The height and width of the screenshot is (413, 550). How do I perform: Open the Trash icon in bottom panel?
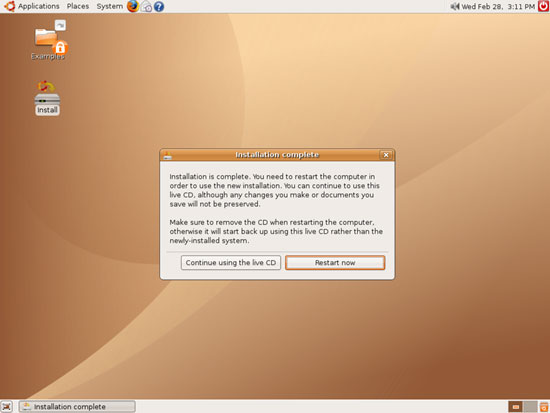pyautogui.click(x=544, y=407)
